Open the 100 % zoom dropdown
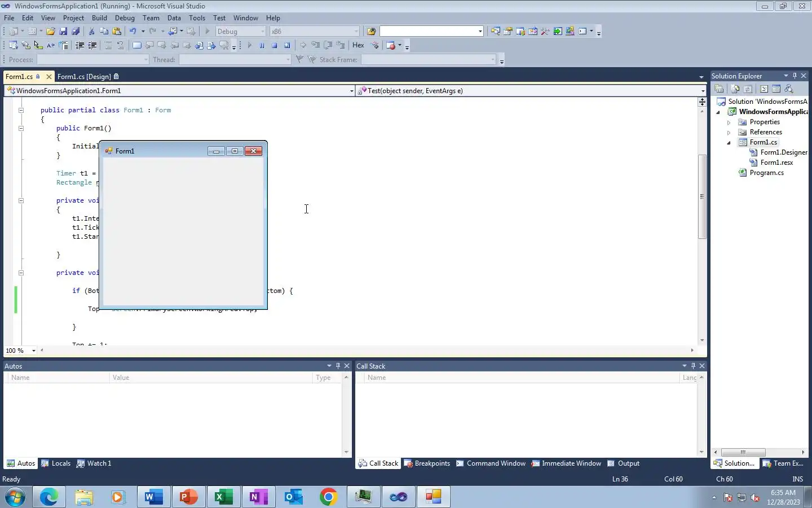The image size is (812, 508). click(34, 351)
